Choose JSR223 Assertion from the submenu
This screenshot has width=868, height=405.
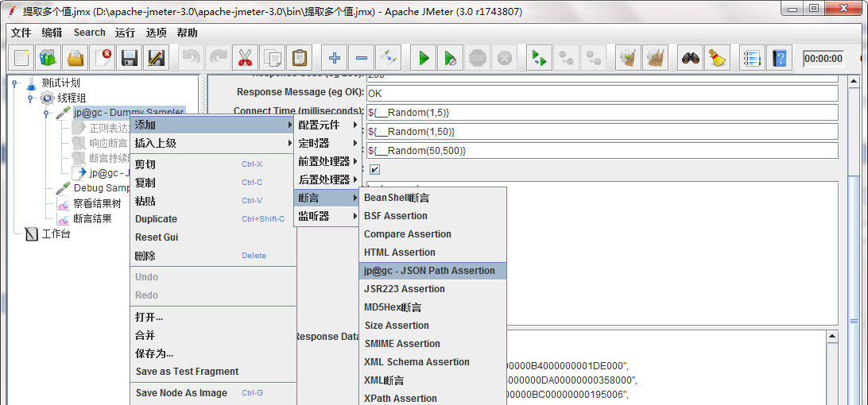pyautogui.click(x=432, y=289)
